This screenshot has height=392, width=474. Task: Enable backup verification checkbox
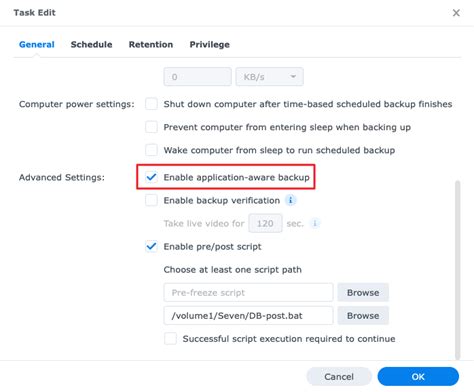click(x=151, y=200)
